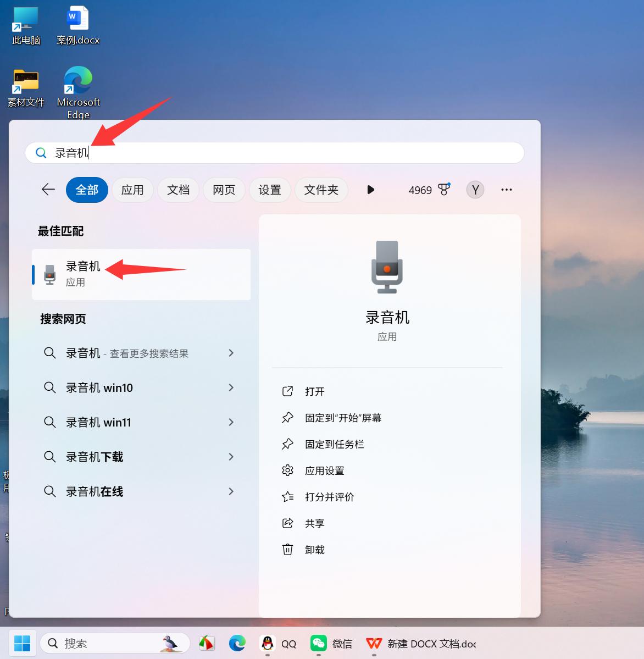Switch to the 文件夹 filter tab

(x=321, y=190)
